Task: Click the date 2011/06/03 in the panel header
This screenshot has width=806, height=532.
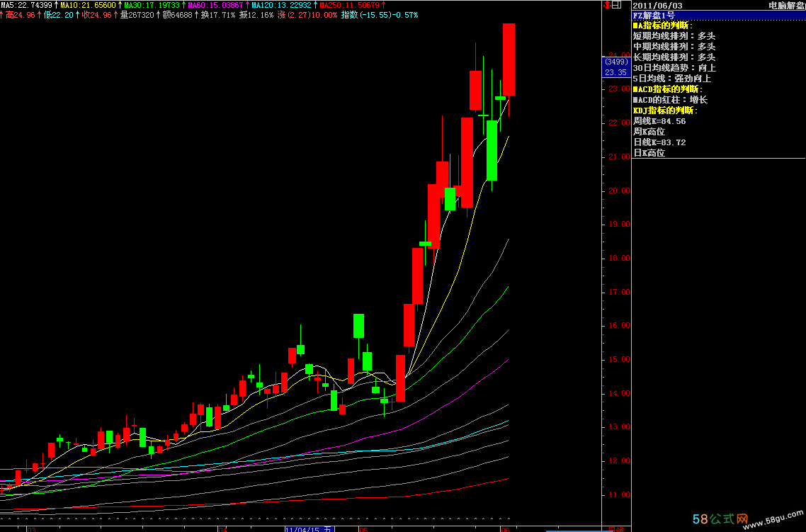Action: tap(657, 5)
